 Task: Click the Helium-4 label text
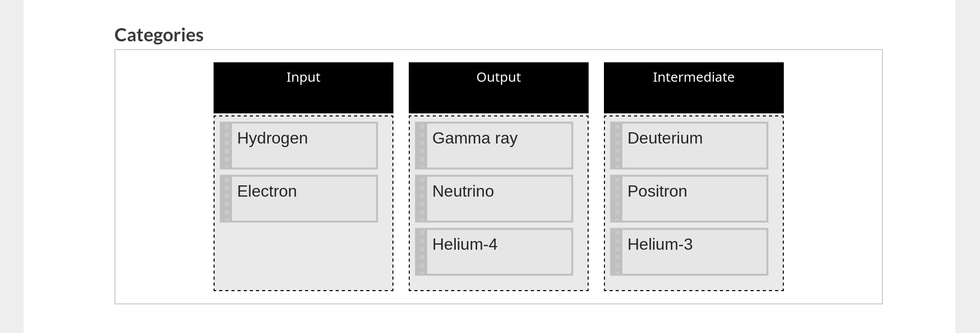click(x=464, y=245)
